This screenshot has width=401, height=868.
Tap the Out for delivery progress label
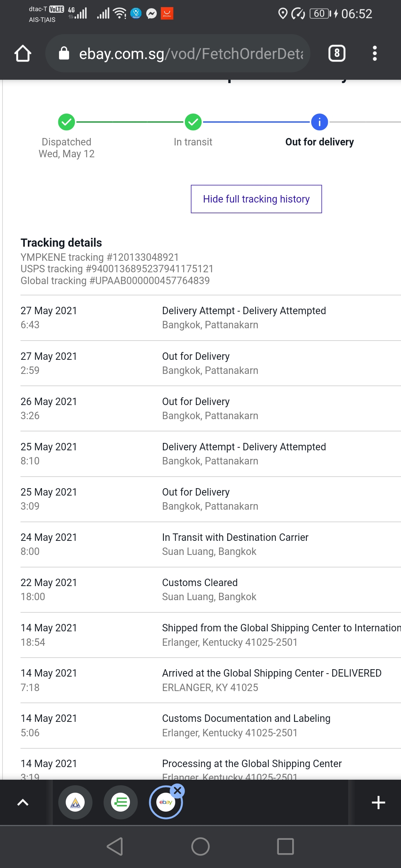tap(319, 142)
